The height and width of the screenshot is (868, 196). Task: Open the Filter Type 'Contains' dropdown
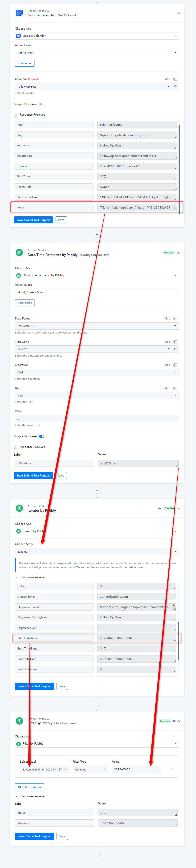click(90, 769)
